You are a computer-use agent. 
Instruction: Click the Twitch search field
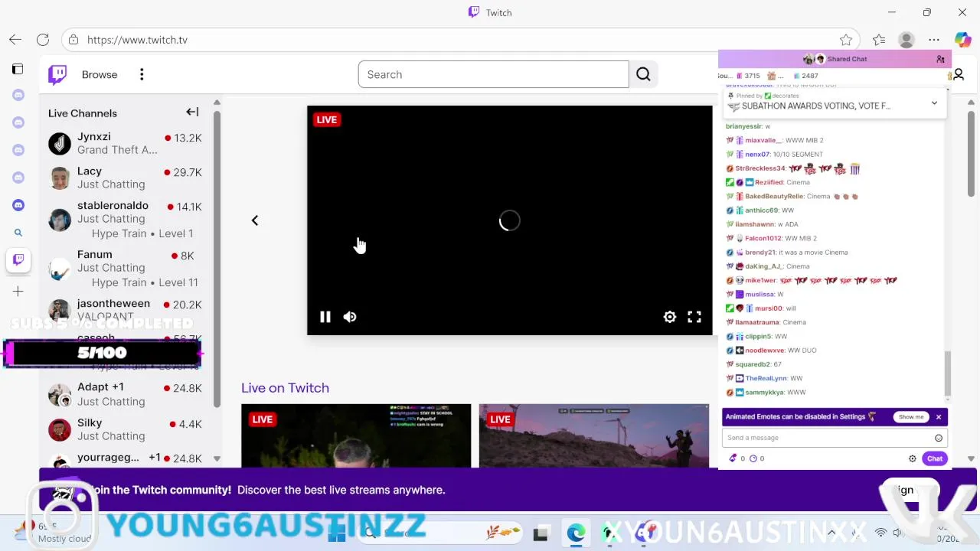click(493, 74)
